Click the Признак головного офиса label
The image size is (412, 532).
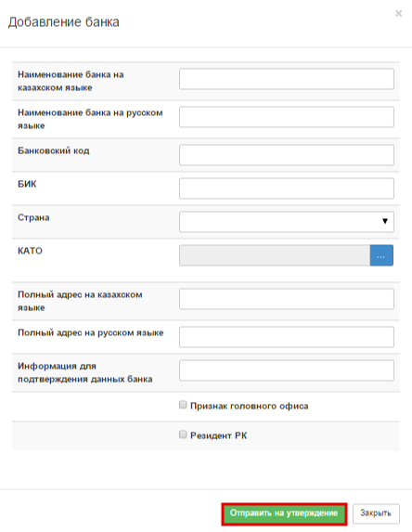tap(250, 406)
